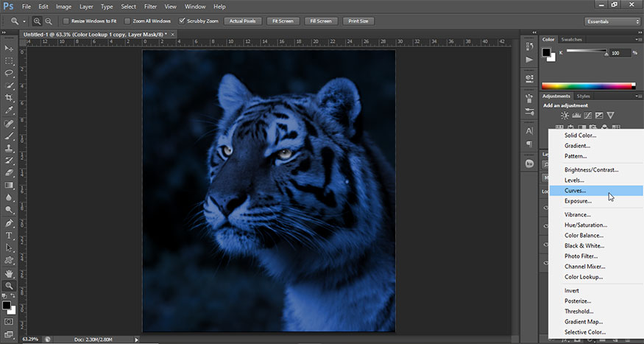Select the Lasso tool
The image size is (644, 344).
click(9, 73)
